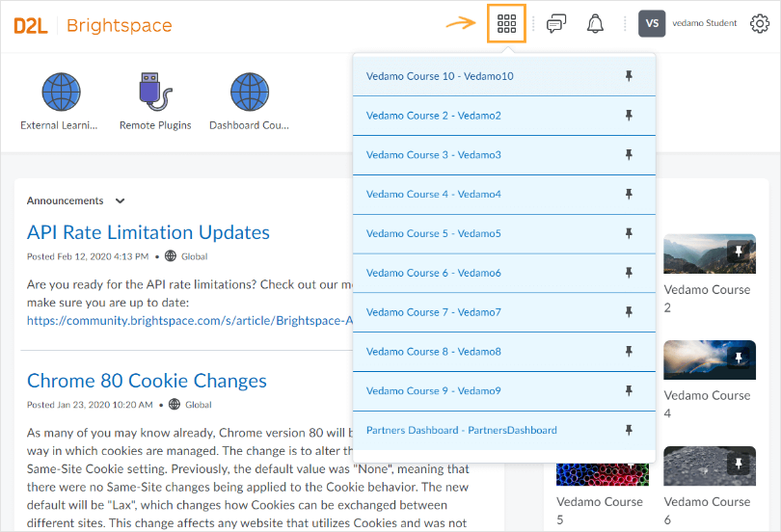Toggle pin for Vedamo Course 4 in the dropdown list
This screenshot has width=781, height=532.
629,194
